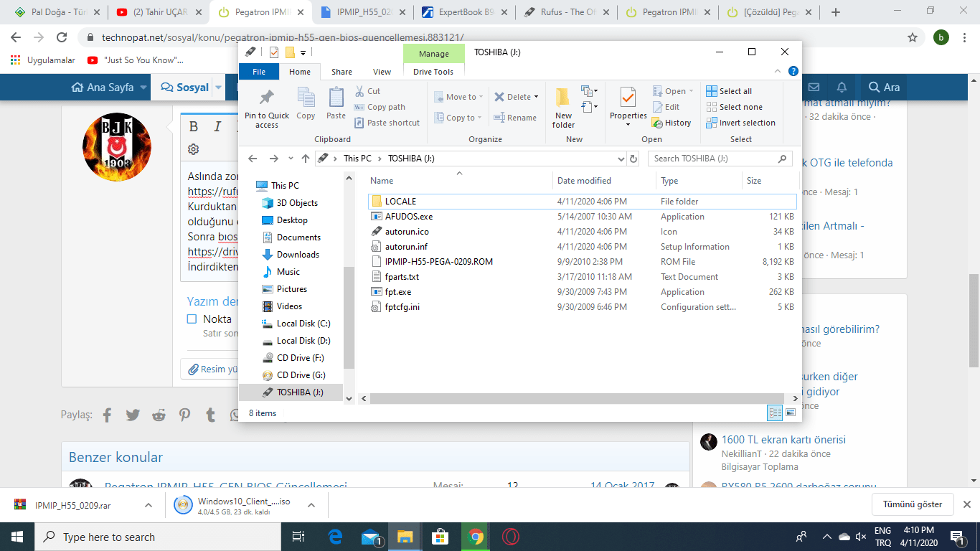Switch to large icons view
The width and height of the screenshot is (980, 551).
tap(791, 413)
